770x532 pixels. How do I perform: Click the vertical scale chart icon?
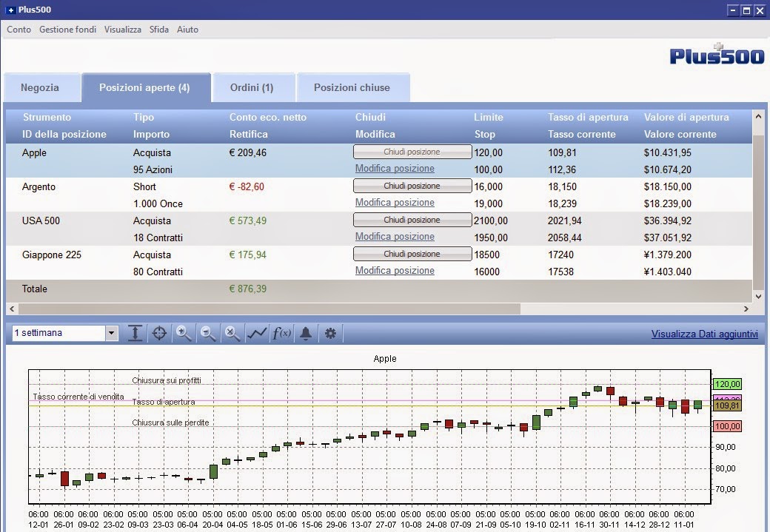click(x=135, y=333)
